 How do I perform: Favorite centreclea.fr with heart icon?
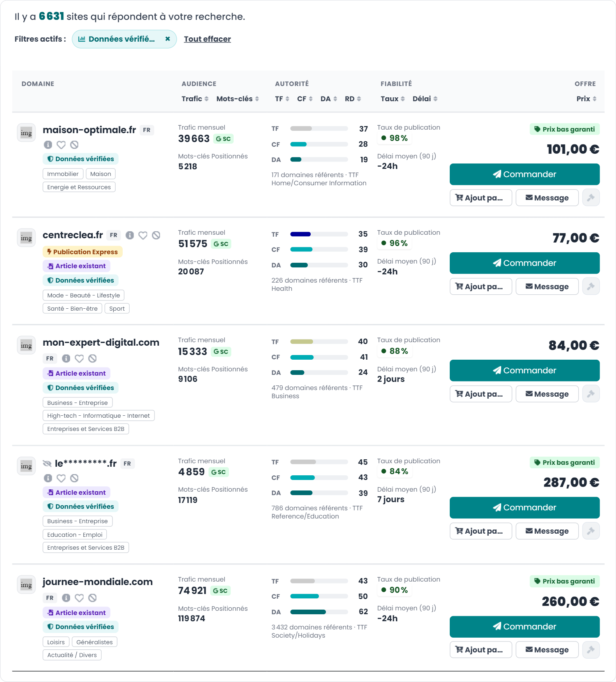tap(143, 235)
